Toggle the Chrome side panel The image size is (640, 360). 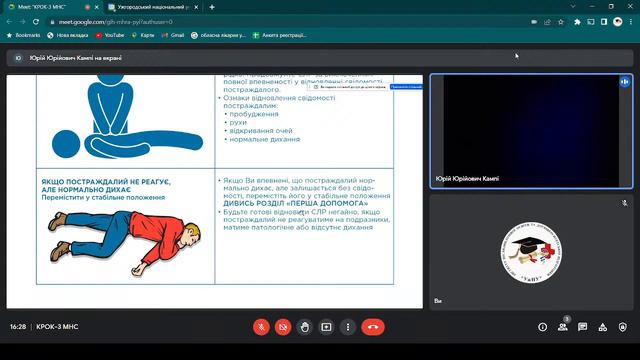(x=604, y=22)
